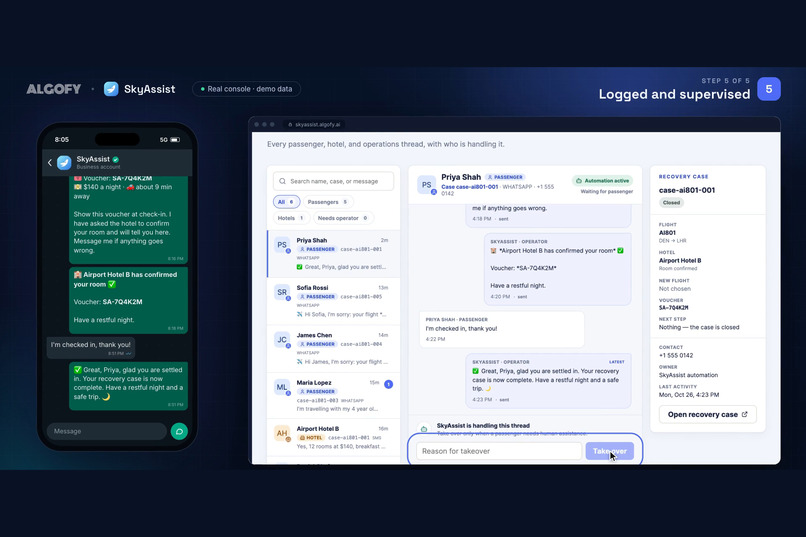The image size is (806, 537).
Task: Select the All filter tab
Action: [x=286, y=202]
